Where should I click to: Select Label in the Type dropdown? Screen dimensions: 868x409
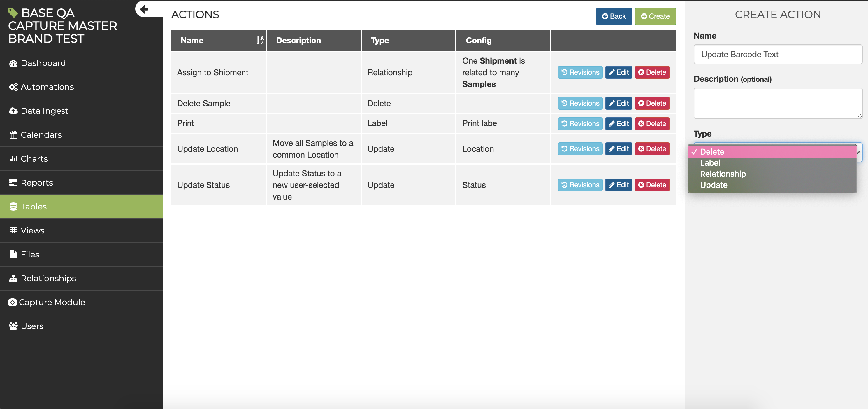coord(710,163)
